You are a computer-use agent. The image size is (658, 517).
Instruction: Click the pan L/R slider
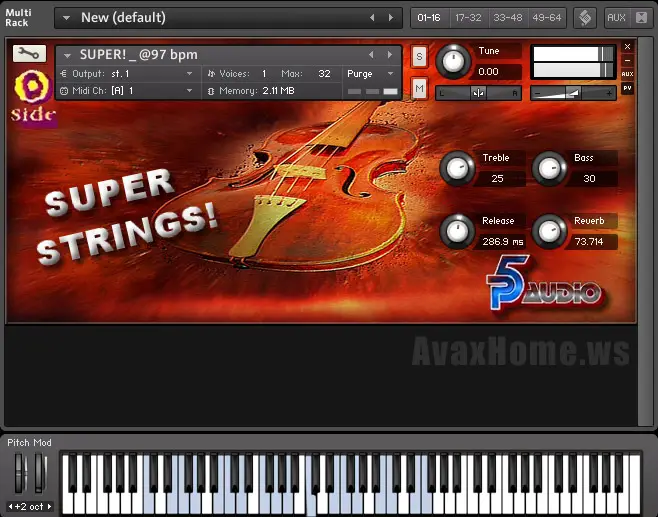tap(478, 93)
